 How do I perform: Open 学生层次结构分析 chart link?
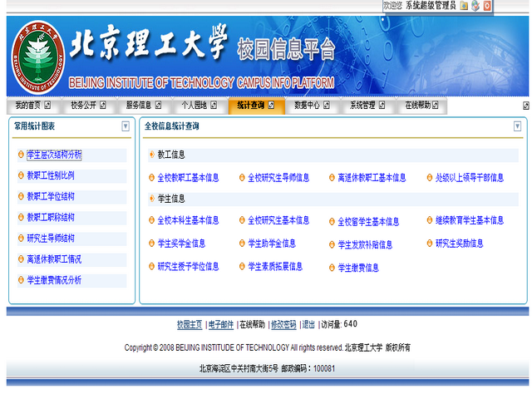(x=54, y=155)
